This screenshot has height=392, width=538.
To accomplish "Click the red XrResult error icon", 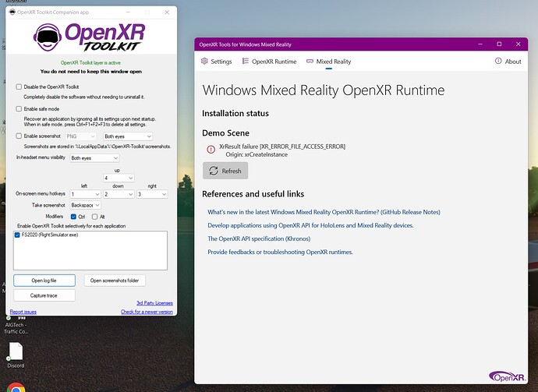I will (x=211, y=150).
